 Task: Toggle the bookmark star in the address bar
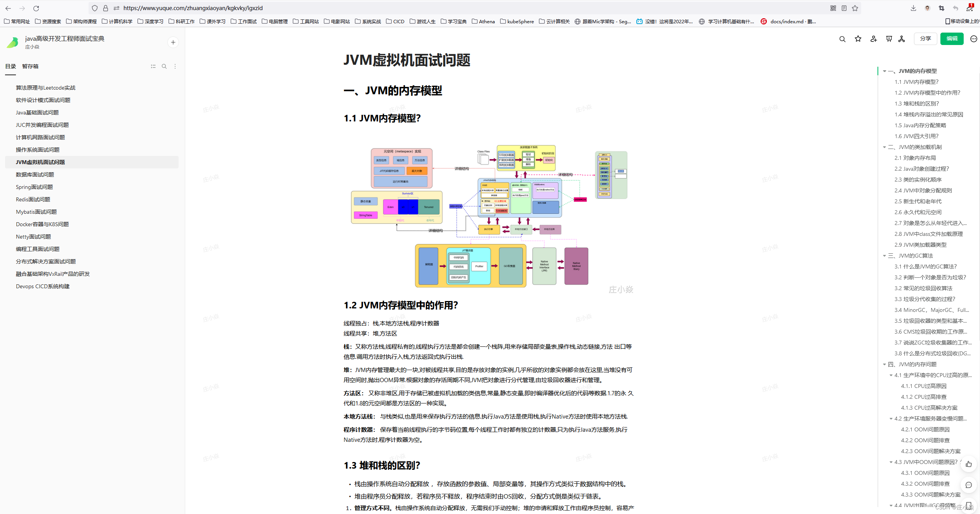[855, 8]
